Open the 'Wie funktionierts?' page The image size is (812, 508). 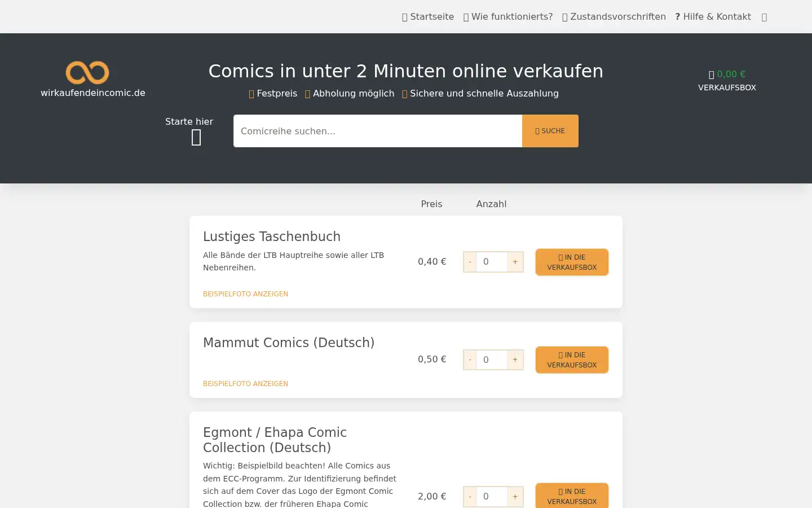(508, 17)
